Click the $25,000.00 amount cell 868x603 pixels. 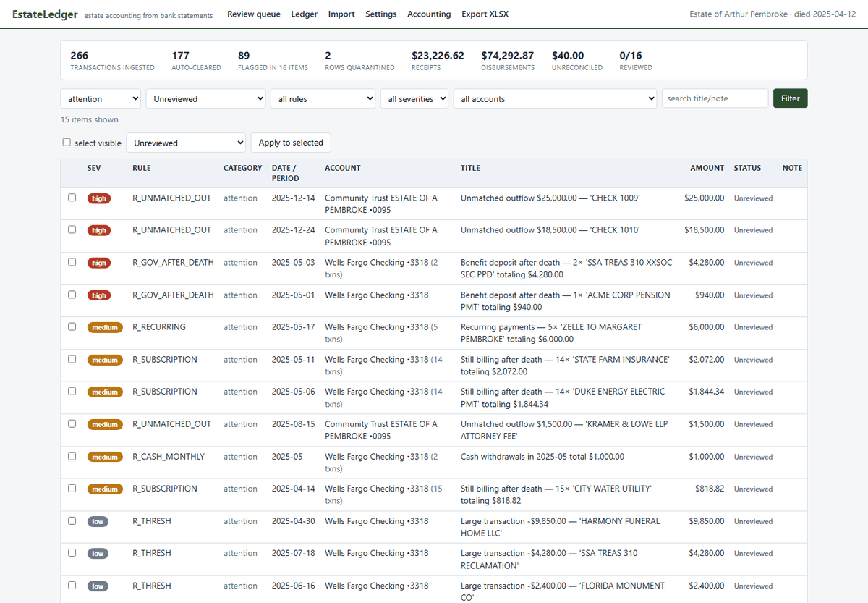[704, 198]
